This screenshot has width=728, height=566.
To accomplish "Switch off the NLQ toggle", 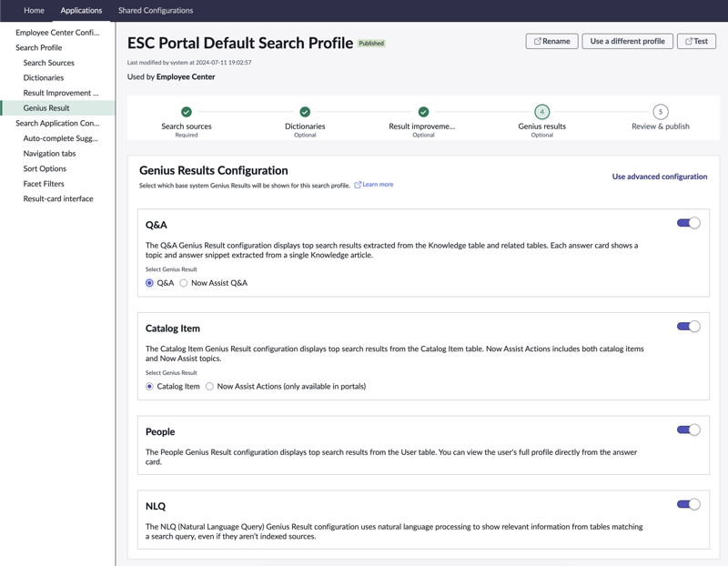I will tap(689, 504).
